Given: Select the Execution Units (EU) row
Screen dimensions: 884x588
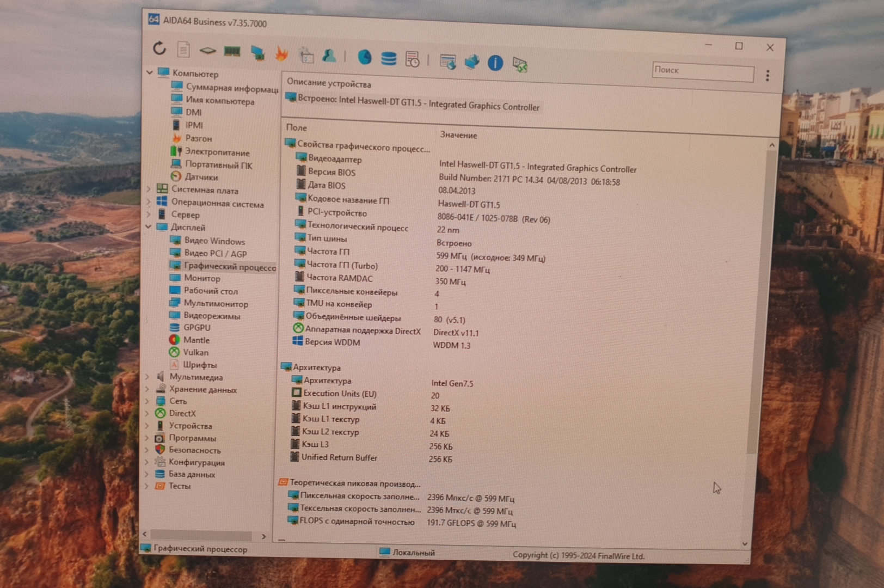Looking at the screenshot, I should pyautogui.click(x=334, y=393).
